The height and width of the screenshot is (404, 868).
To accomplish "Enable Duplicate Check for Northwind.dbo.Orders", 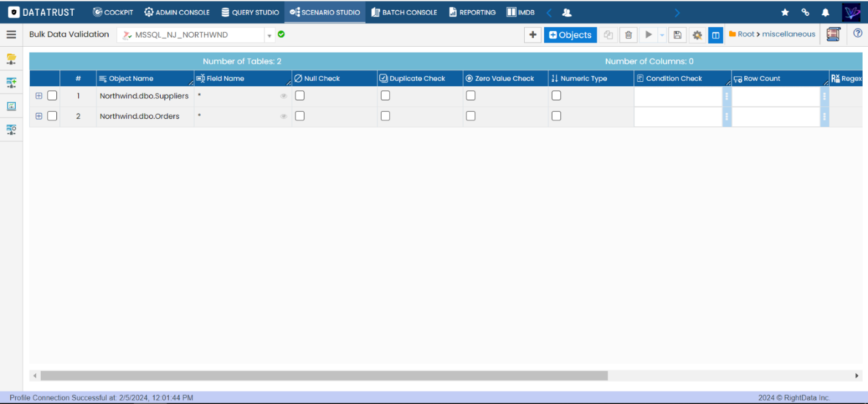I will tap(385, 116).
